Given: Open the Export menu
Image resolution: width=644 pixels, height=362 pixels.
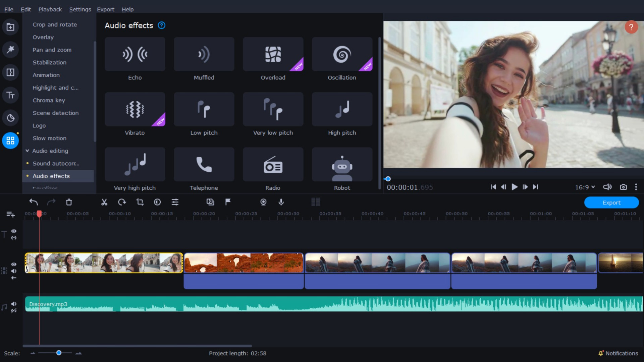Looking at the screenshot, I should pos(105,9).
